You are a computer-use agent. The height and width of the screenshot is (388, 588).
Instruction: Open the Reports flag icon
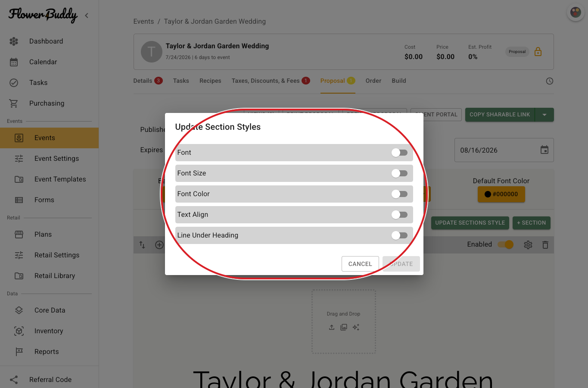19,352
